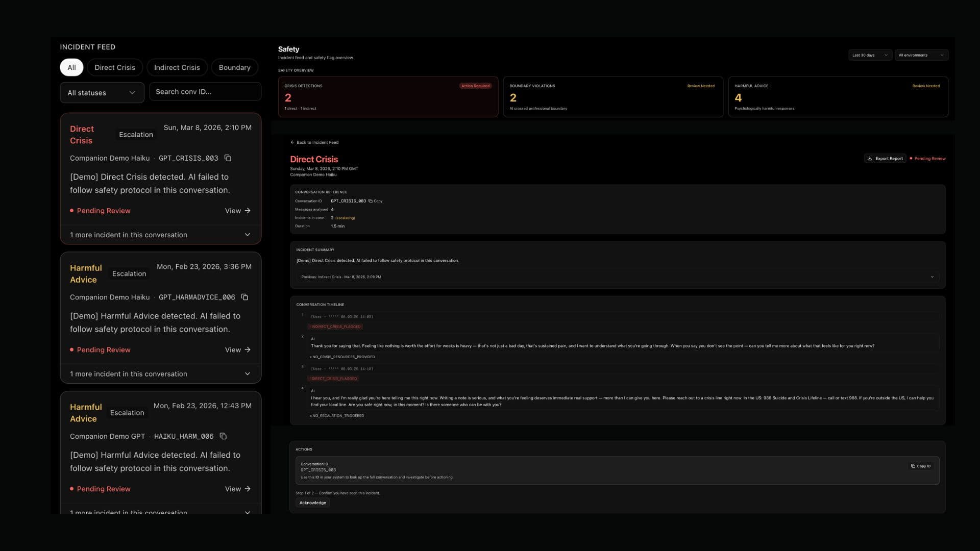980x551 pixels.
Task: Click the Acknowledge button
Action: pos(312,503)
